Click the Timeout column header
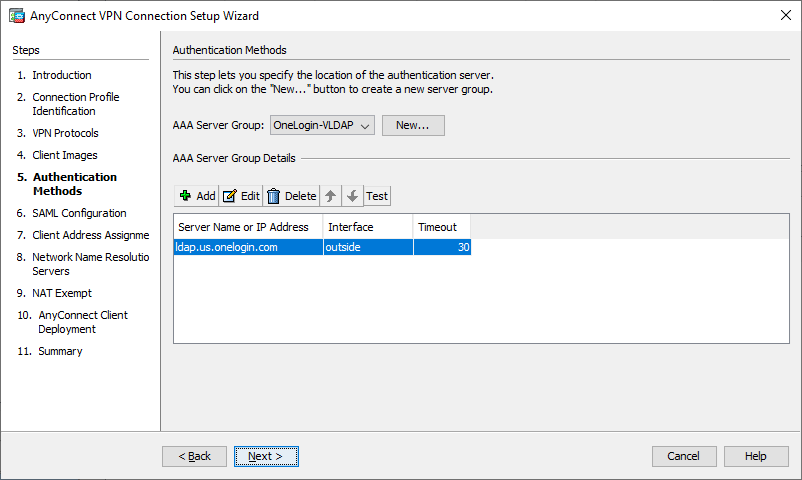 click(442, 227)
